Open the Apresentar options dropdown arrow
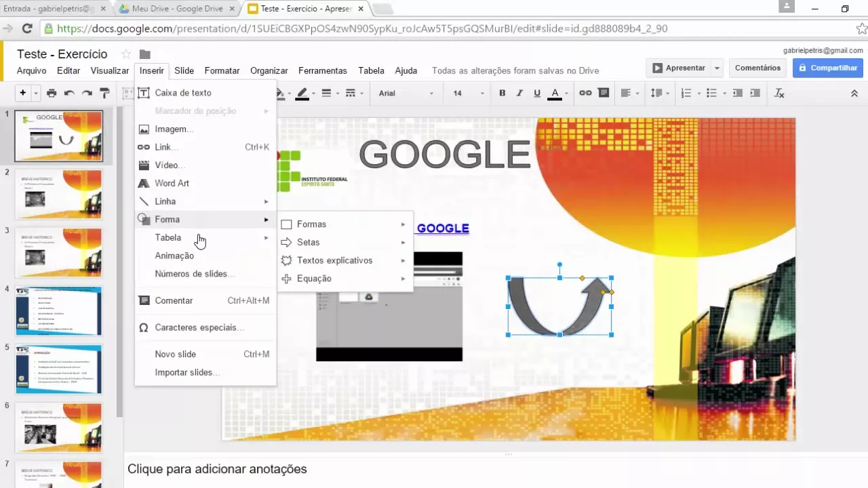 (717, 68)
